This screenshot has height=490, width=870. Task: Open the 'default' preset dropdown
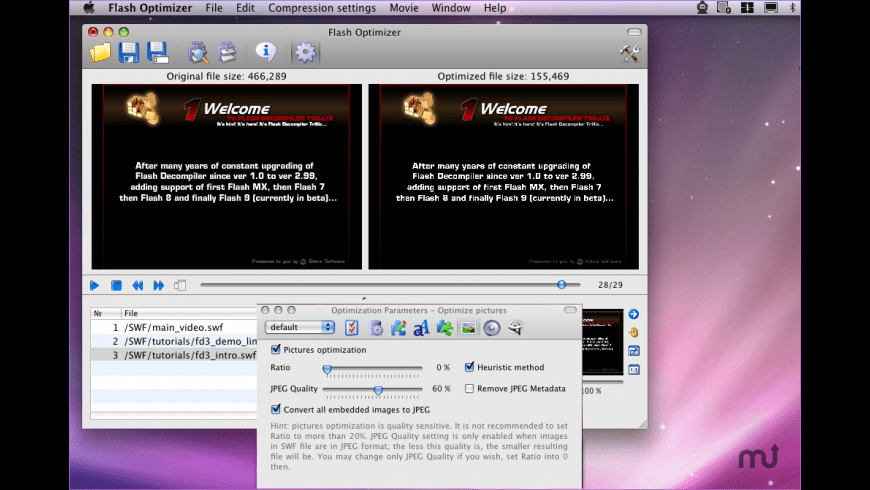pos(300,327)
